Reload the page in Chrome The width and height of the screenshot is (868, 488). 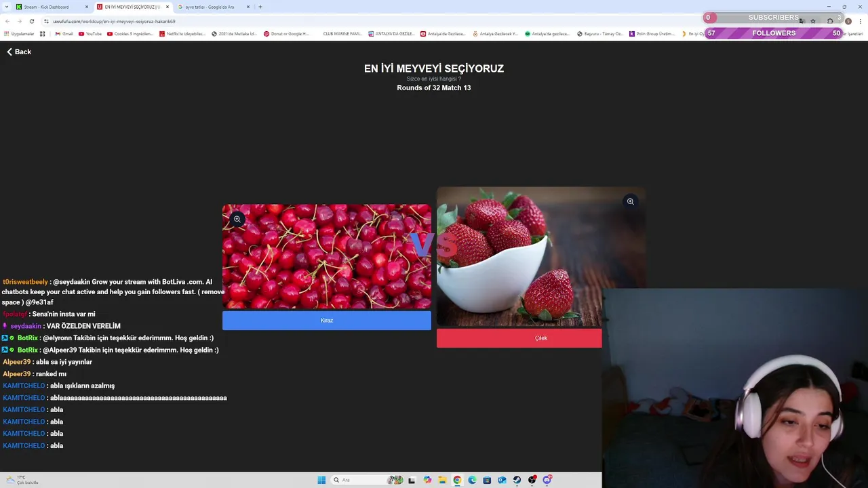coord(31,21)
